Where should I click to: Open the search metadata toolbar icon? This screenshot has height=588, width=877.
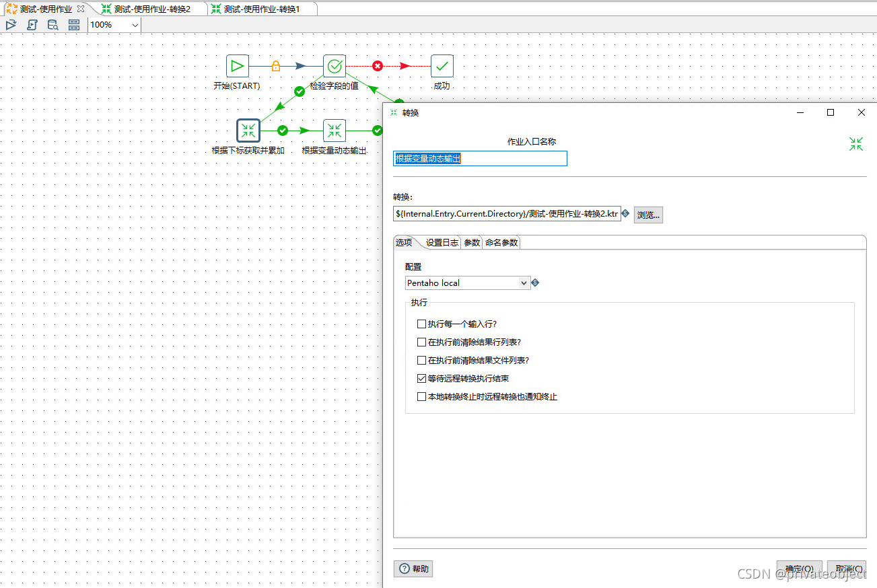tap(52, 25)
